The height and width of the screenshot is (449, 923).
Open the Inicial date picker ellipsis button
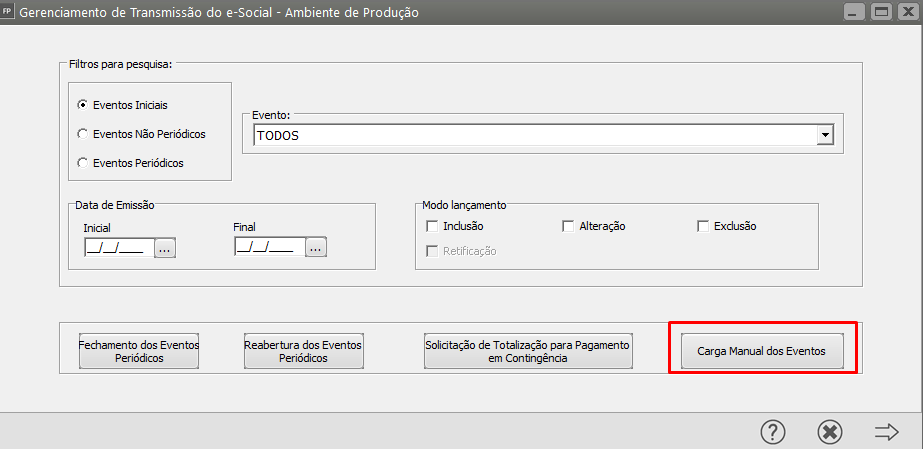tap(165, 248)
